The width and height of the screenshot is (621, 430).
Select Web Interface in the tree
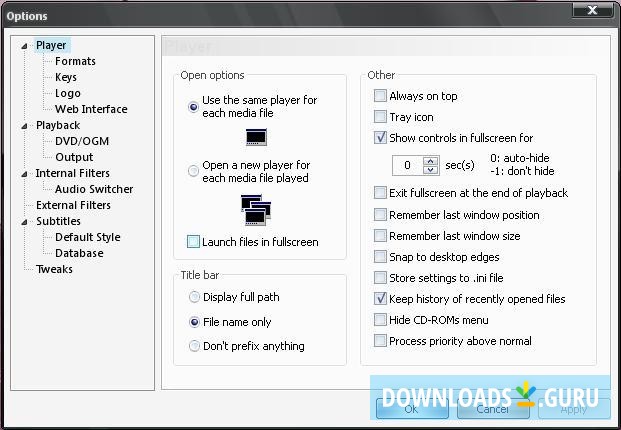pyautogui.click(x=91, y=109)
